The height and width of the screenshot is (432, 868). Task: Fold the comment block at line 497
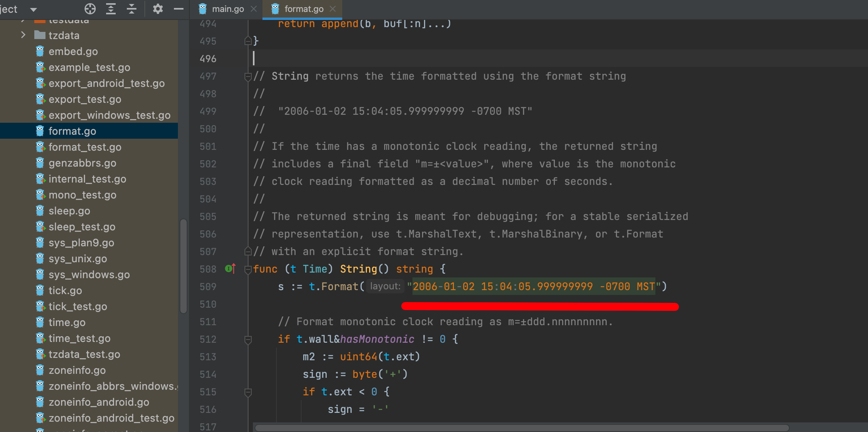[248, 77]
